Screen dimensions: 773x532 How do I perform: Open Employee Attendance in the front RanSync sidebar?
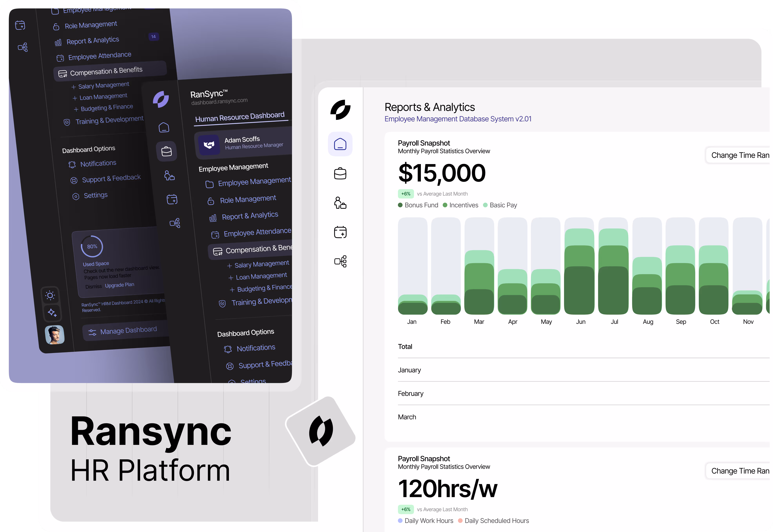(251, 233)
